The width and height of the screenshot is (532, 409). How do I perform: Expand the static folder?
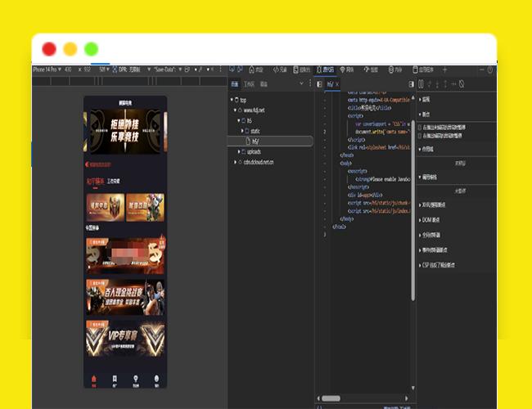click(242, 131)
